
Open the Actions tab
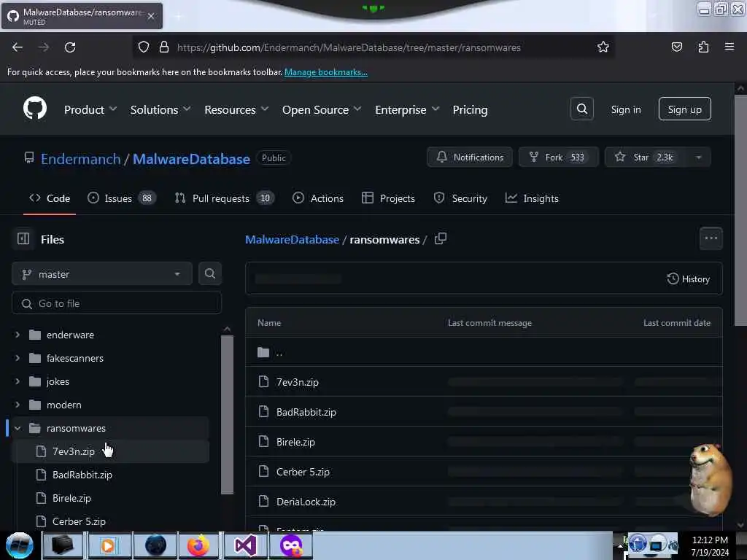pyautogui.click(x=318, y=198)
